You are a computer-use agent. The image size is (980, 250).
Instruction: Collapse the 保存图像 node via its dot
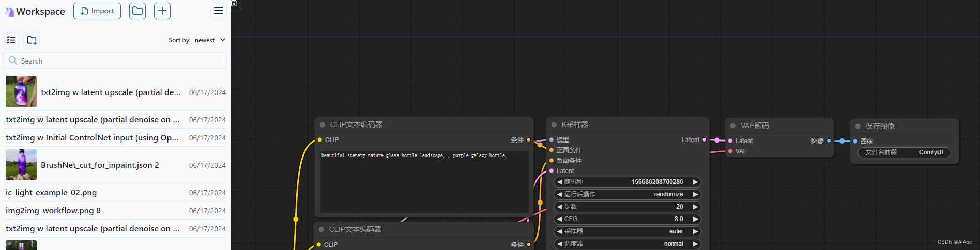[x=858, y=126]
